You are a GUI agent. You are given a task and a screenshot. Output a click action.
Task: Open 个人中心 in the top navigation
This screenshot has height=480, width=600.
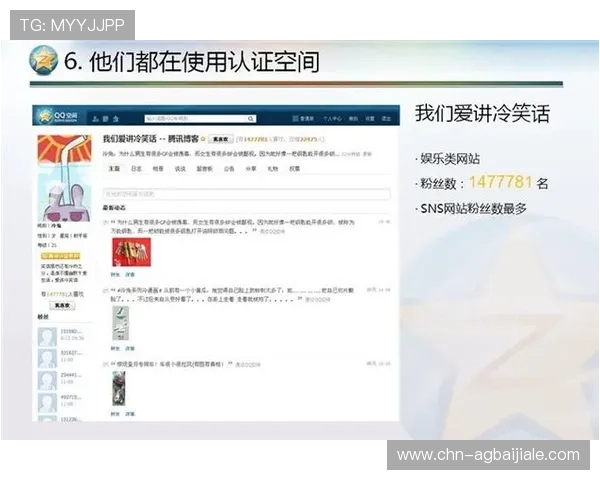point(332,119)
